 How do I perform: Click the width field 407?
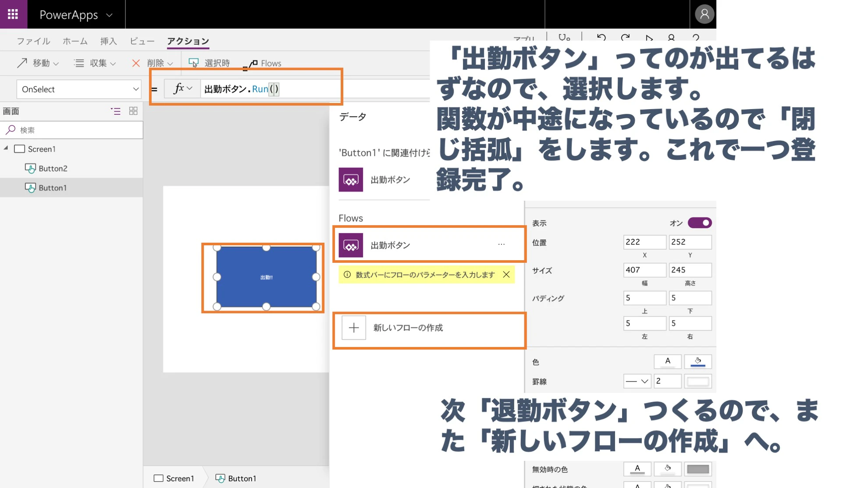pyautogui.click(x=644, y=270)
